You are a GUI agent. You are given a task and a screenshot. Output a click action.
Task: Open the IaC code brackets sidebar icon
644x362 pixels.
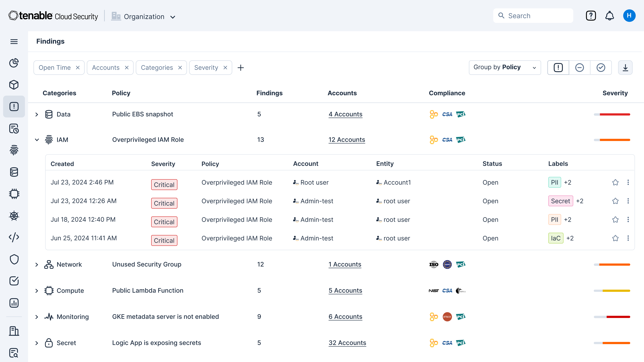14,237
